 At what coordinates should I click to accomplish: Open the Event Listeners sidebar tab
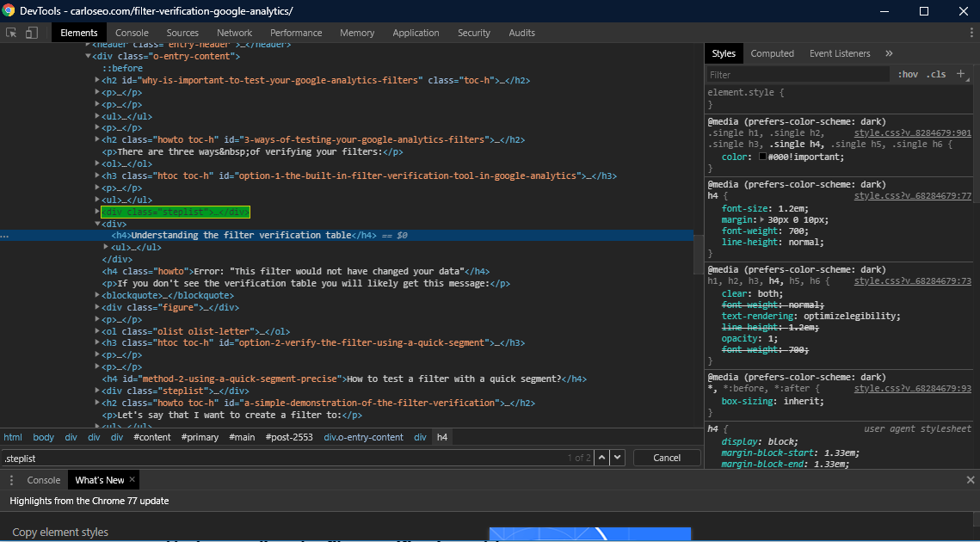(840, 53)
